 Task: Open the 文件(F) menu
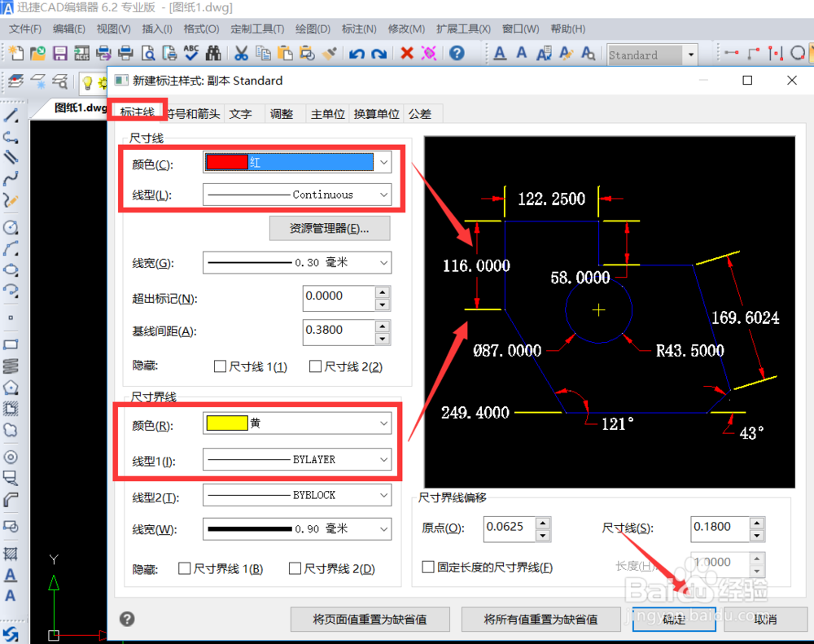pyautogui.click(x=25, y=29)
